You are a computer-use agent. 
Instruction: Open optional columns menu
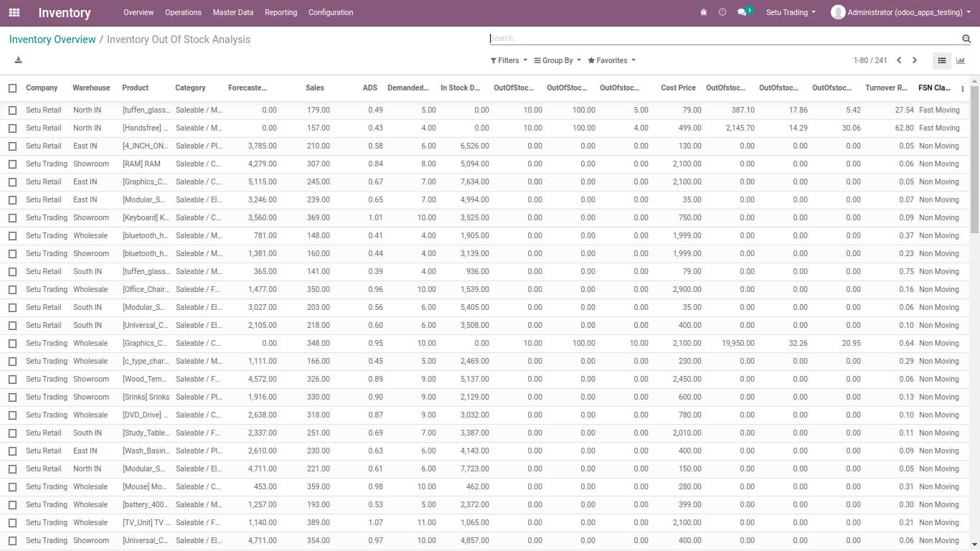tap(963, 88)
